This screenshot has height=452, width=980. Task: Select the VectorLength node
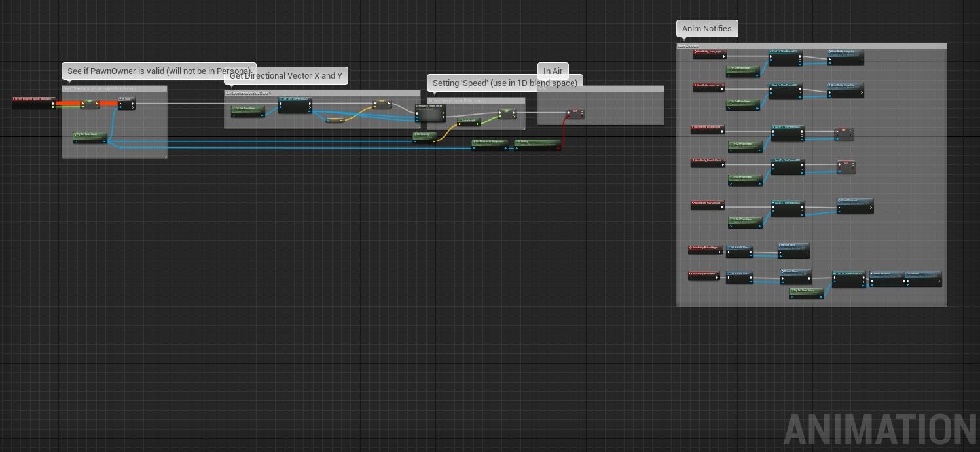click(468, 122)
